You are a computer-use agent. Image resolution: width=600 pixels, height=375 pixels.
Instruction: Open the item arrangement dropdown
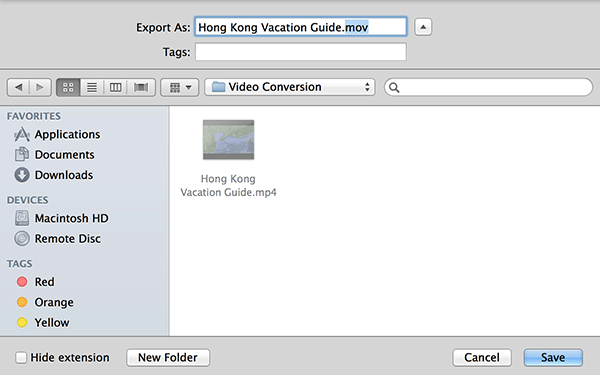(180, 87)
